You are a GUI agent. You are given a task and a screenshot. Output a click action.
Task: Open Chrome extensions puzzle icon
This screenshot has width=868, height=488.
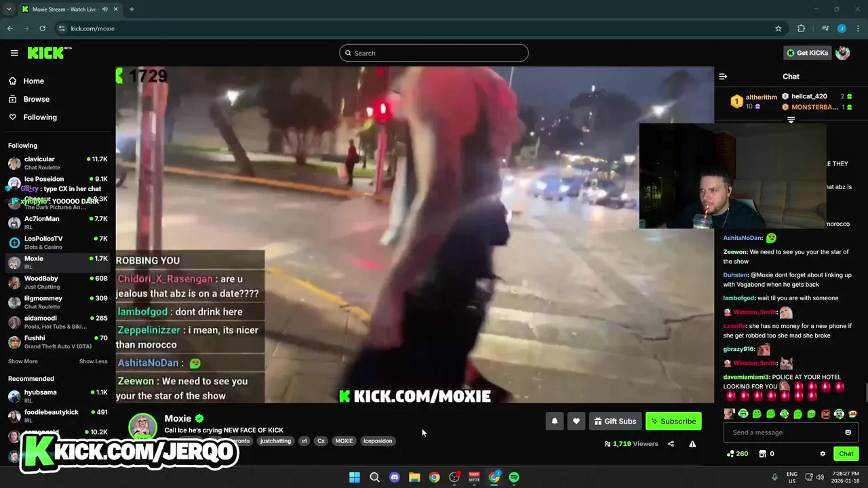coord(802,28)
